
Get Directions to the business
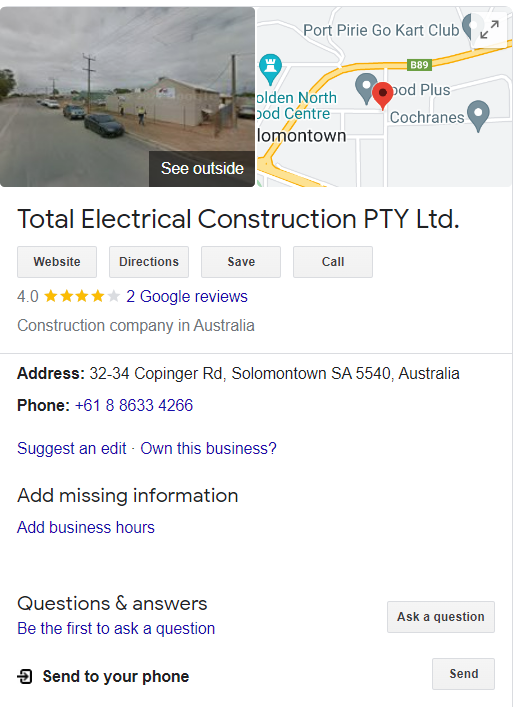click(149, 262)
